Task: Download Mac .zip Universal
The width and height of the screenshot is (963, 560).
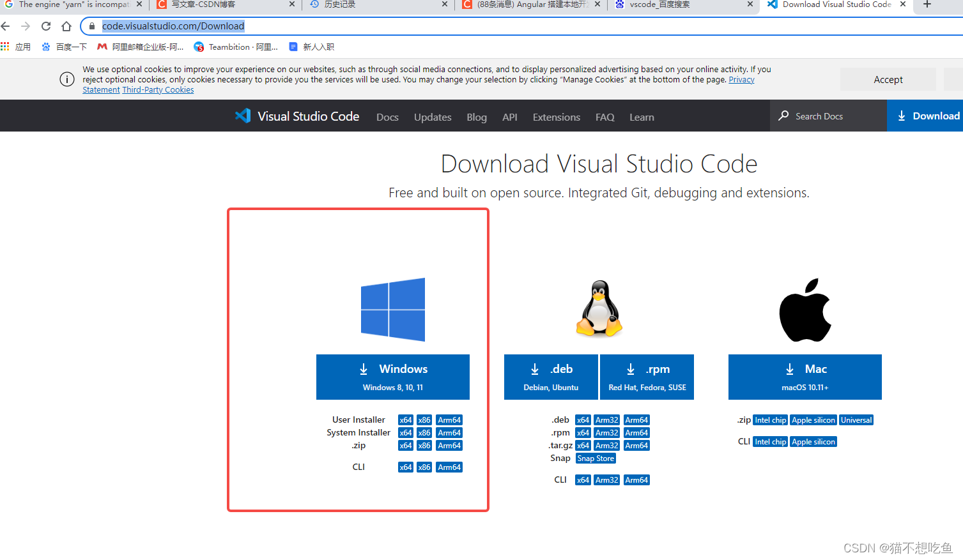Action: coord(856,420)
